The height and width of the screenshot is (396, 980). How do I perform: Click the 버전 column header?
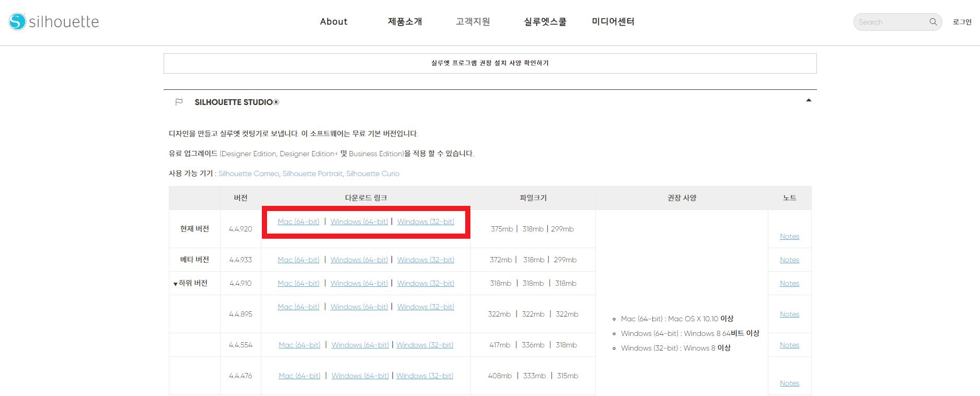[x=240, y=198]
